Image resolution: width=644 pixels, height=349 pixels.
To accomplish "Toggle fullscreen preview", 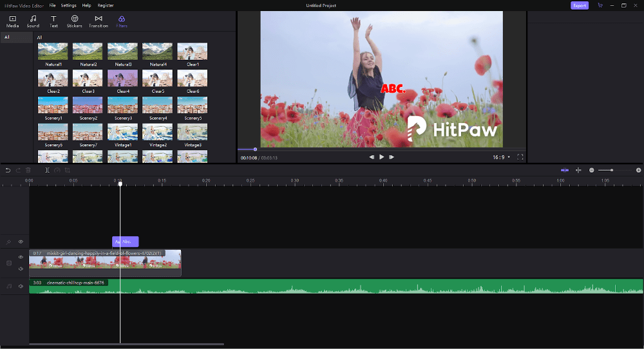I will coord(520,157).
